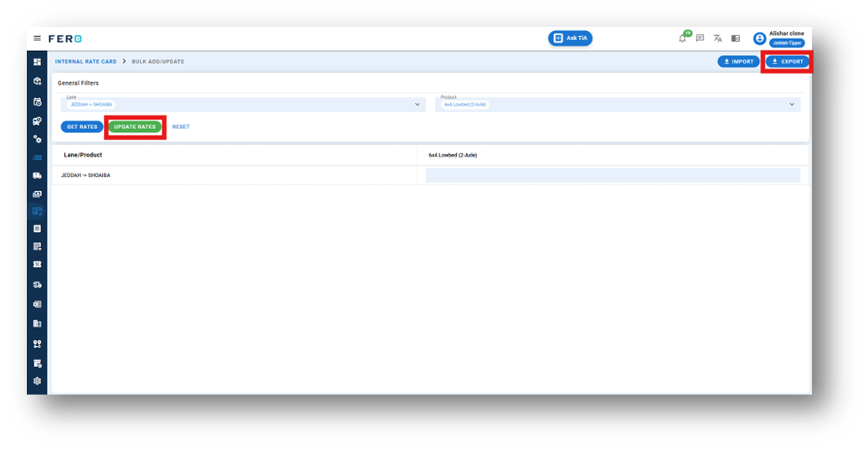Open the highlighted rate card sidebar icon
This screenshot has height=449, width=868.
click(x=37, y=211)
